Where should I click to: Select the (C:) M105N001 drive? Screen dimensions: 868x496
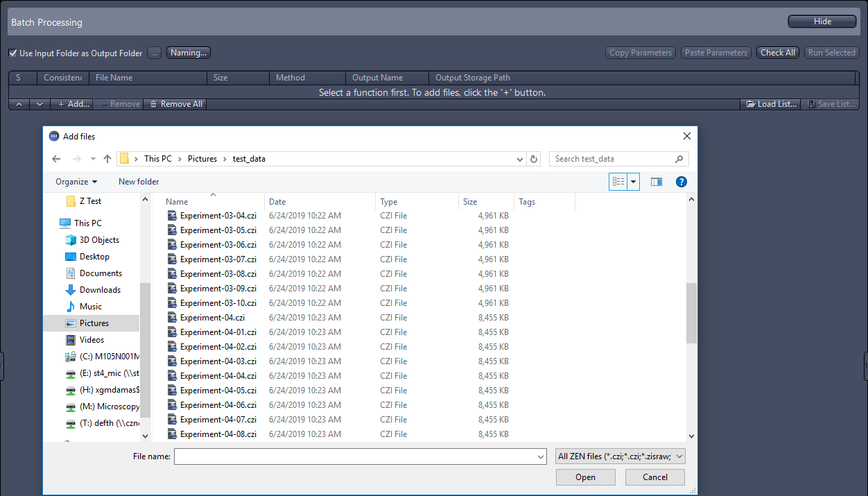(102, 357)
